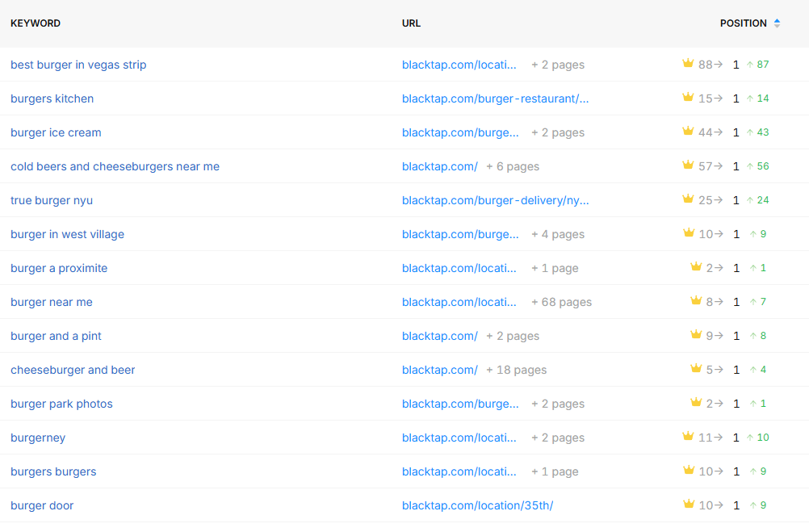Click the crown icon in 'burger ice cream' row
This screenshot has width=809, height=532.
point(688,131)
